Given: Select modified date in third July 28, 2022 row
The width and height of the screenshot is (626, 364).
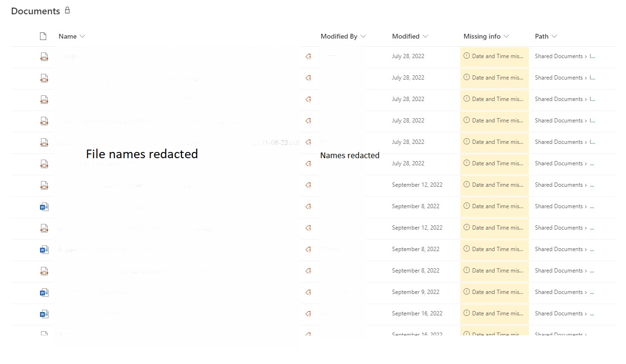Looking at the screenshot, I should 408,99.
